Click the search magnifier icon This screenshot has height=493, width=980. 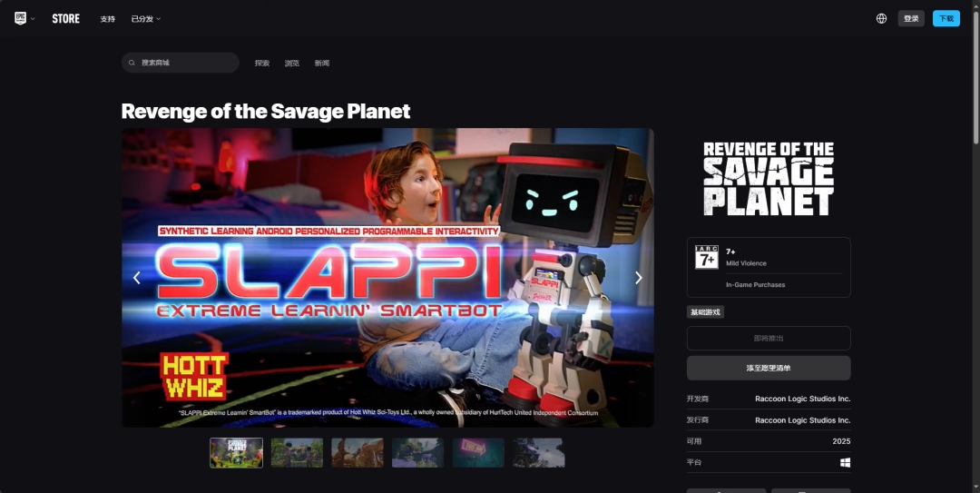tap(133, 63)
